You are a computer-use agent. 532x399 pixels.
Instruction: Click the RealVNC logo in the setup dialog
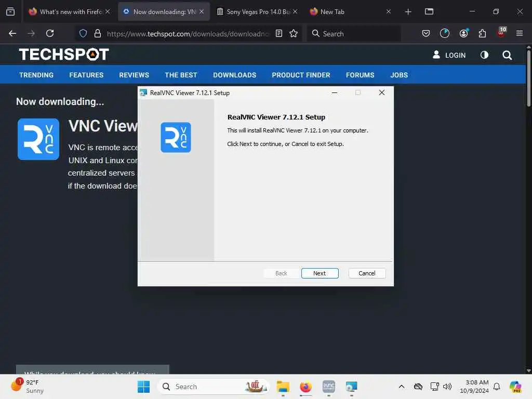pos(176,137)
